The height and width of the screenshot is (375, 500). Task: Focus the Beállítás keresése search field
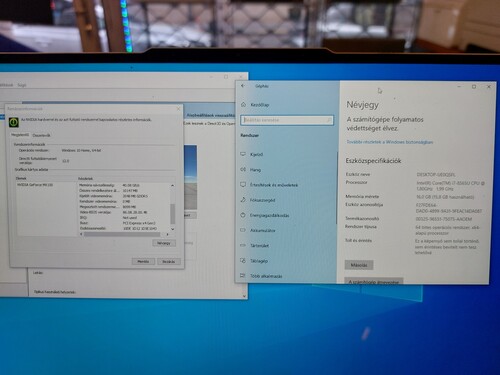click(x=287, y=120)
